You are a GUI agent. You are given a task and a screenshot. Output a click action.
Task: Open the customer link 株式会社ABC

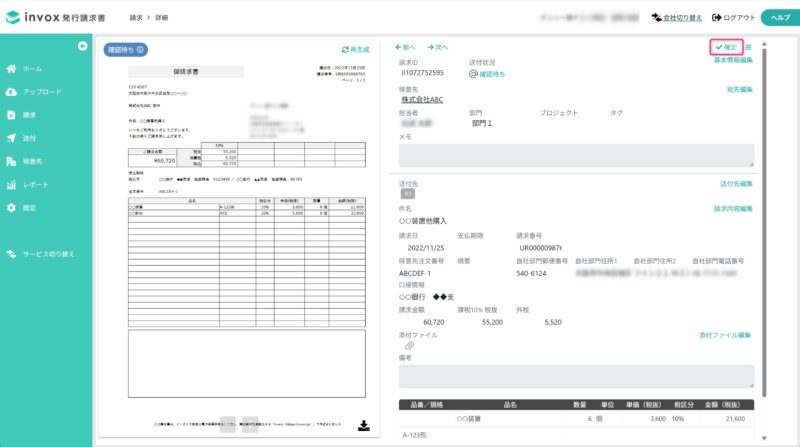[422, 100]
